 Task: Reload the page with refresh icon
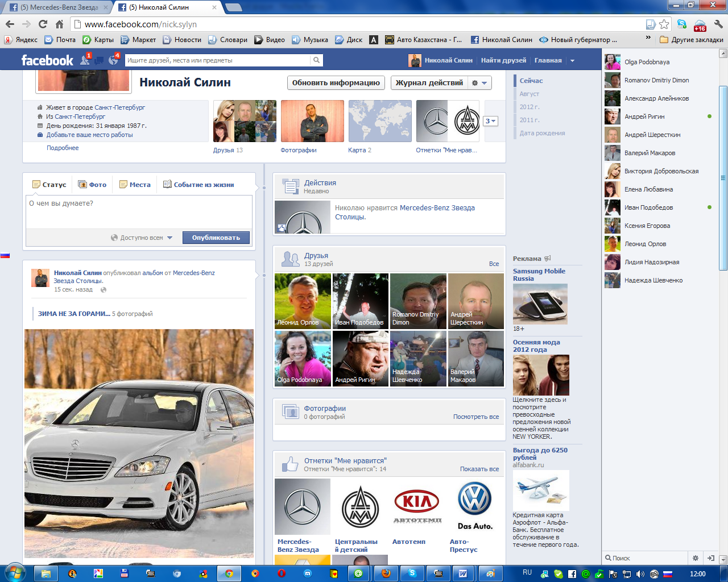(x=43, y=24)
